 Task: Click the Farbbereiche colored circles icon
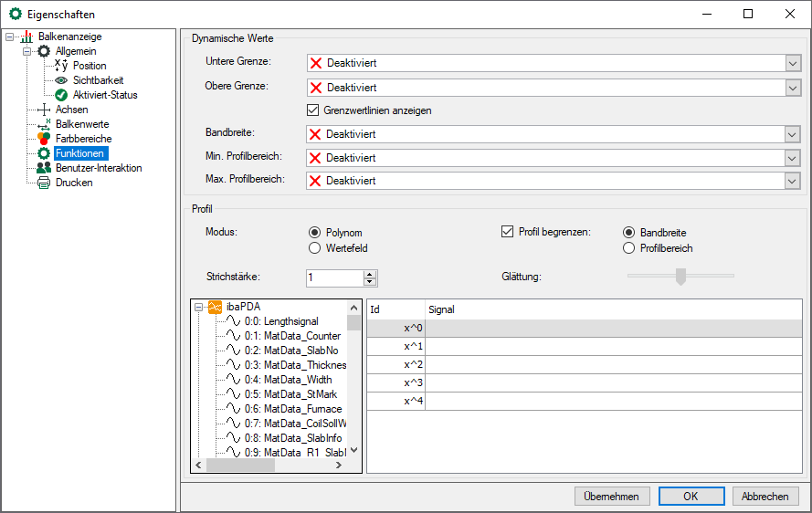pyautogui.click(x=44, y=139)
